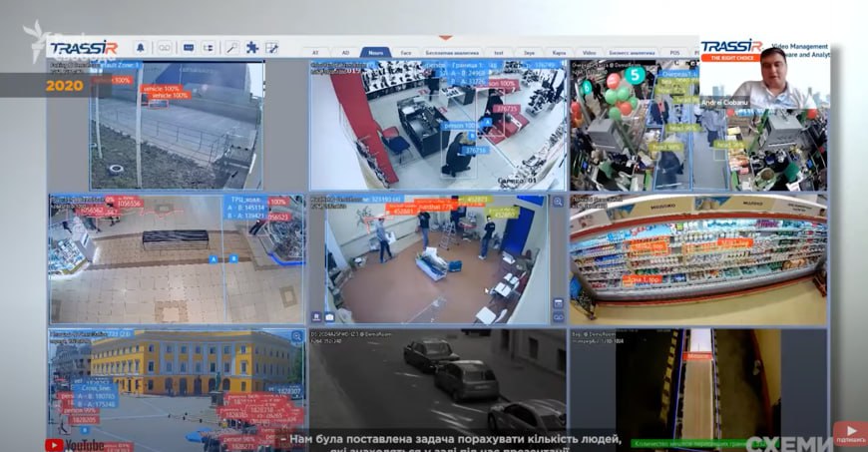The image size is (868, 452).
Task: Open the puzzle piece plugins icon
Action: 252,48
